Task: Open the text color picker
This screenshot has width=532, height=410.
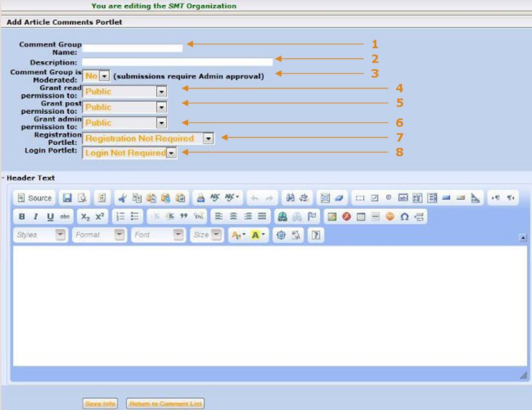Action: (x=238, y=235)
